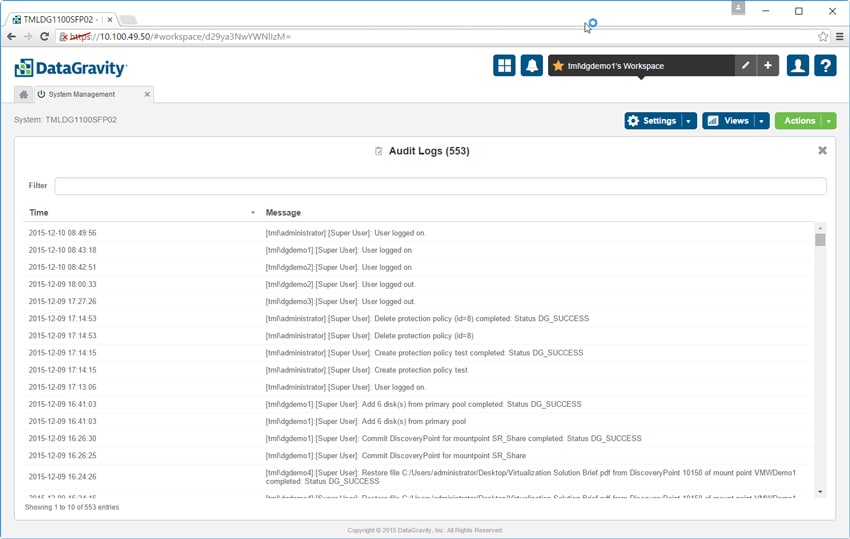
Task: Sort by the Message column header
Action: pos(283,213)
